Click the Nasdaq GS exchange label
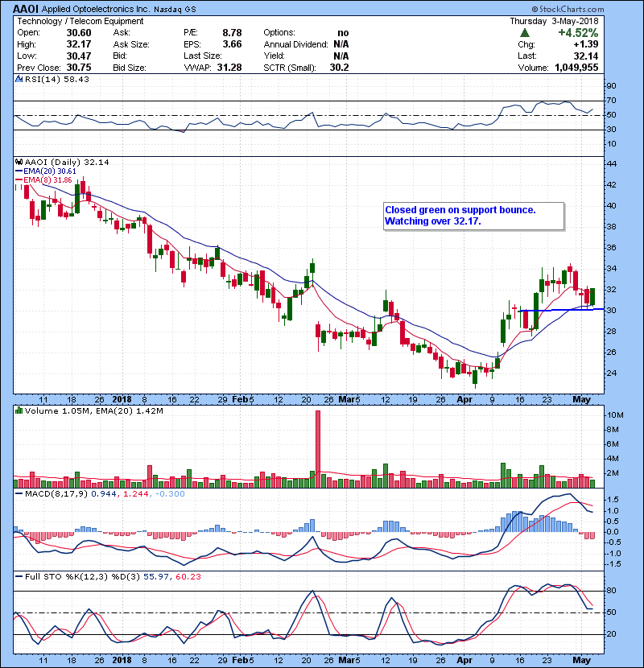644x668 pixels. 175,10
